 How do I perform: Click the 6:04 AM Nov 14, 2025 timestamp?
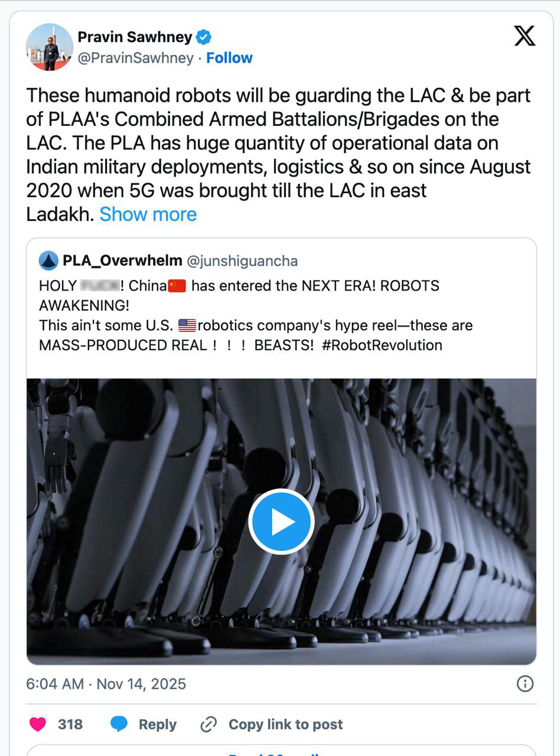[x=106, y=684]
